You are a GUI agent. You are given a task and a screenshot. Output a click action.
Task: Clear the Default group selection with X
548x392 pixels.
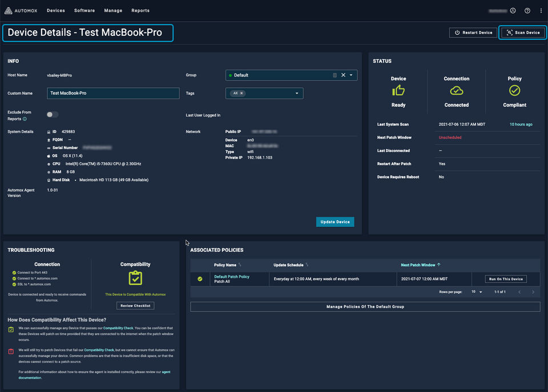pos(343,75)
